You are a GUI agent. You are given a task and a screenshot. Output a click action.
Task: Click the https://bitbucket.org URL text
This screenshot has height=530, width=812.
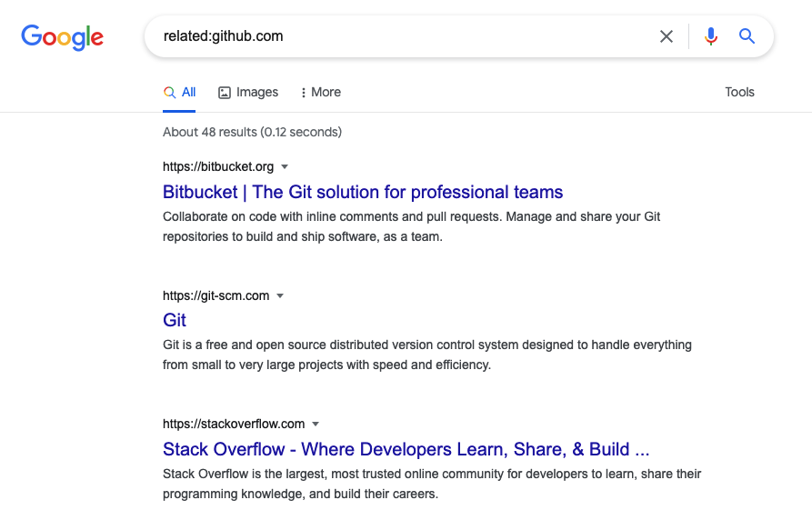click(218, 166)
